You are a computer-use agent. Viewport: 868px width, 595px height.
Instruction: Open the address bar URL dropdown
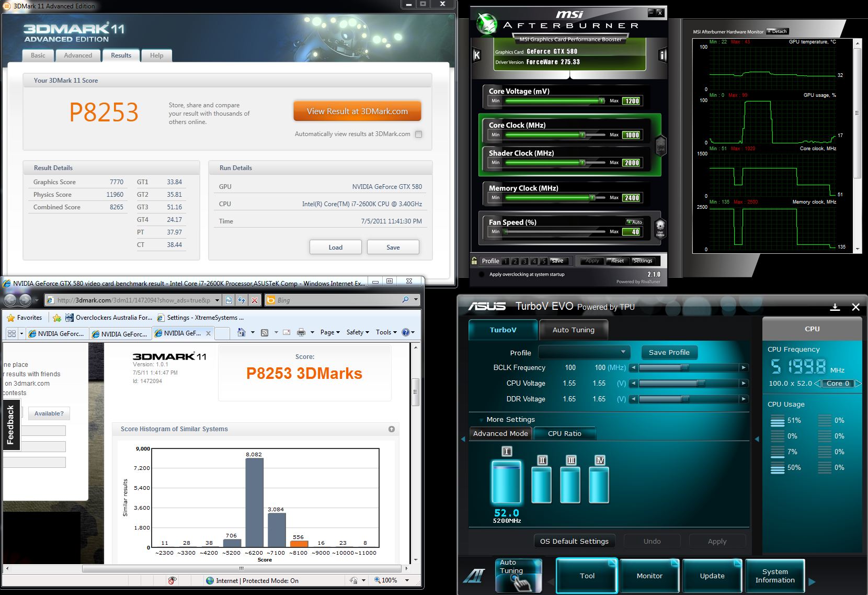tap(218, 300)
